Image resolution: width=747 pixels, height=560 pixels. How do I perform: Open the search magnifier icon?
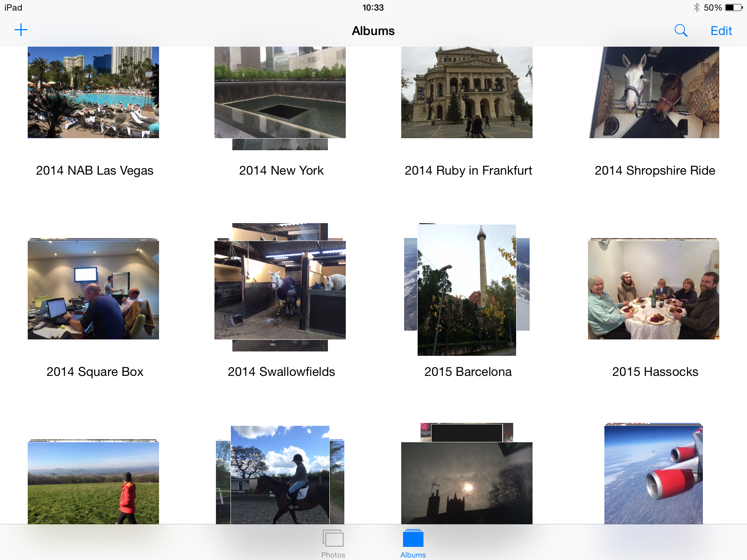tap(681, 31)
